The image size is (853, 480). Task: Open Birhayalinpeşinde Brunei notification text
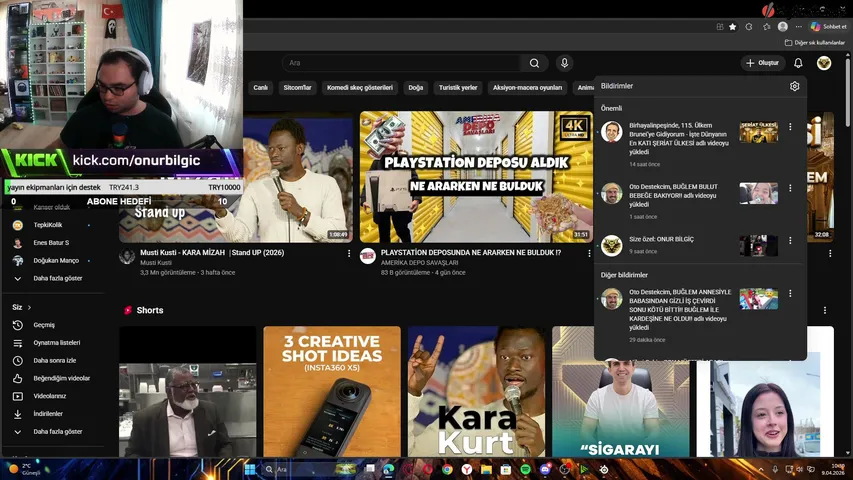point(678,139)
